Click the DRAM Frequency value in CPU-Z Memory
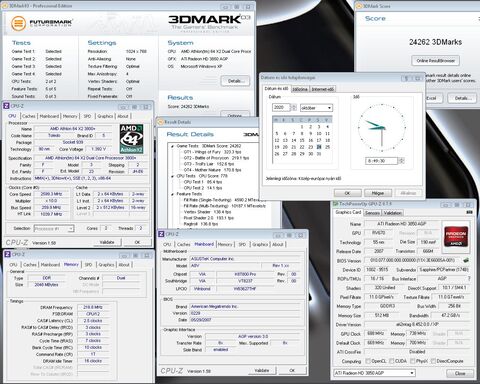480x384 pixels. pos(93,307)
